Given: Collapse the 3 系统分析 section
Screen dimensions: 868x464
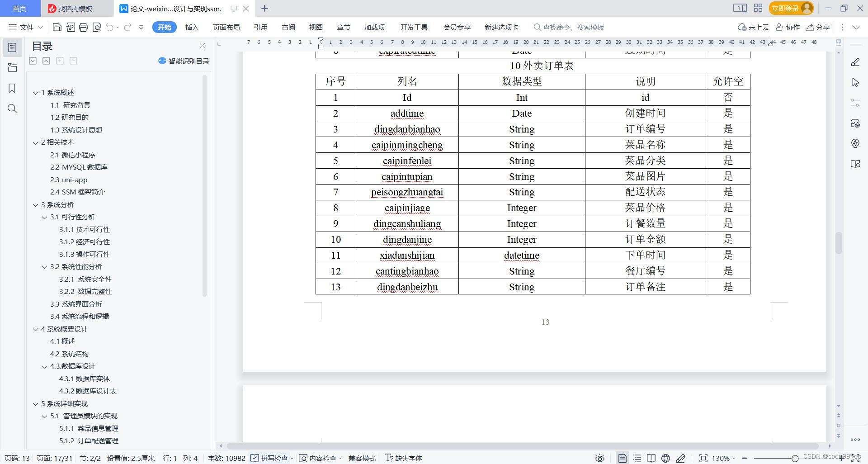Looking at the screenshot, I should tap(35, 205).
